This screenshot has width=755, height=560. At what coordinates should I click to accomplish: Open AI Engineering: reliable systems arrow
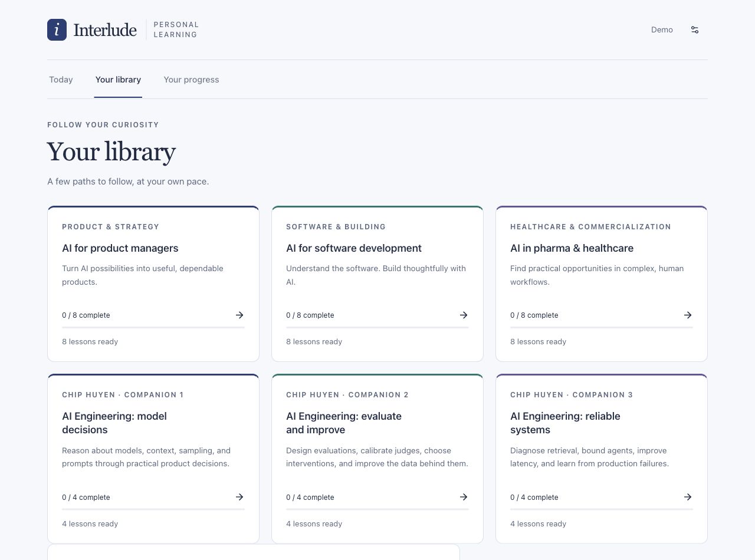tap(688, 498)
